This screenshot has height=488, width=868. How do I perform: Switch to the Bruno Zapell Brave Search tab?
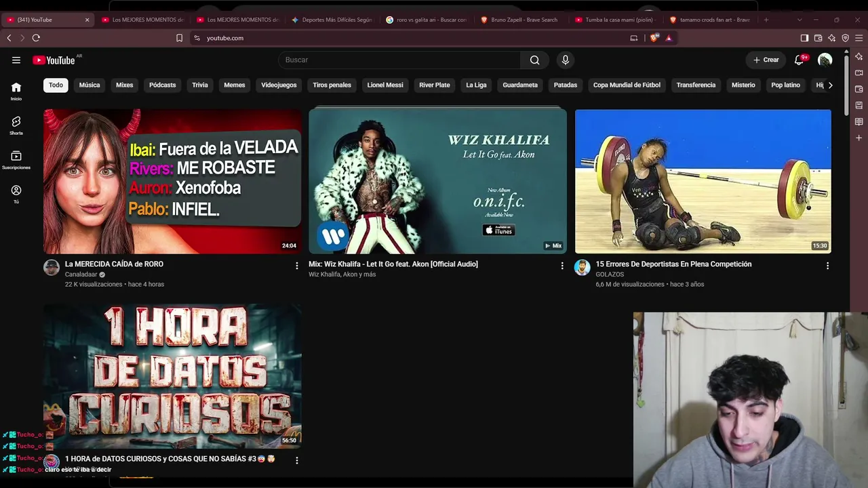pyautogui.click(x=521, y=20)
